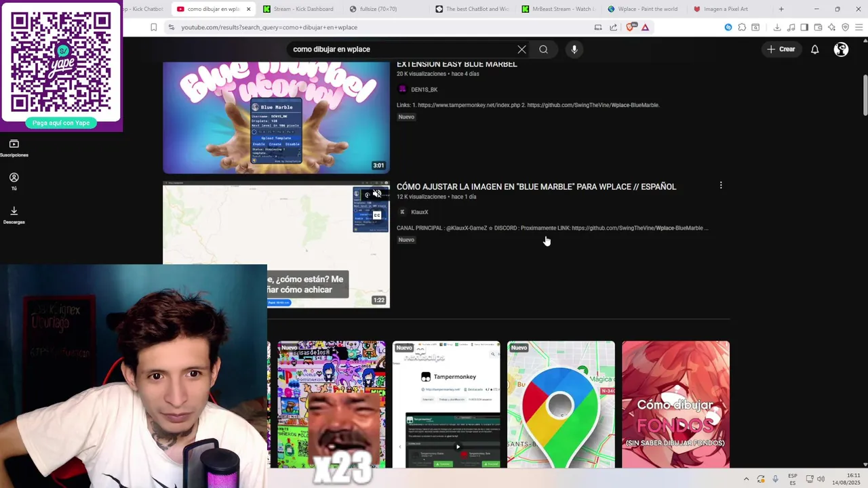The height and width of the screenshot is (488, 868).
Task: Click the cast/install screen icon in the address bar
Action: click(x=598, y=27)
